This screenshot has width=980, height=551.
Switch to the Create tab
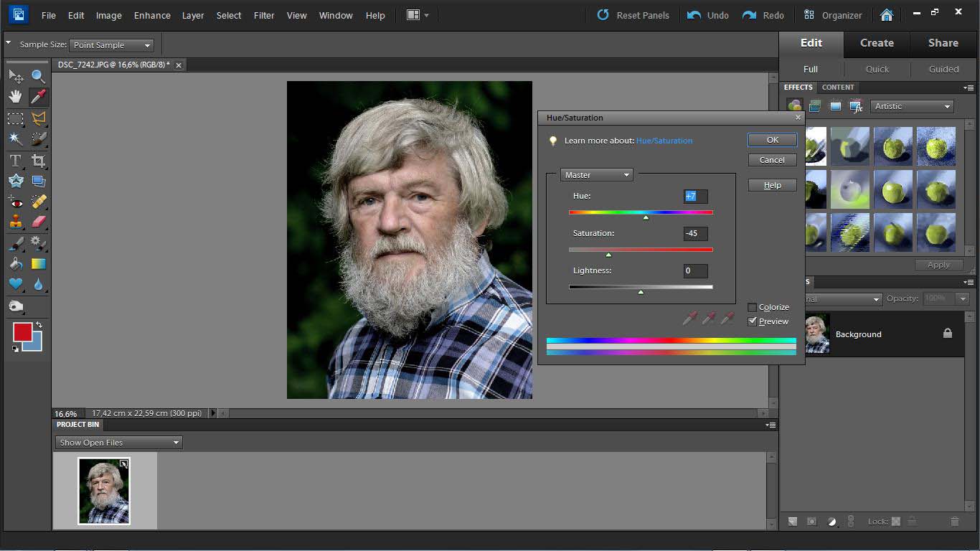point(877,43)
